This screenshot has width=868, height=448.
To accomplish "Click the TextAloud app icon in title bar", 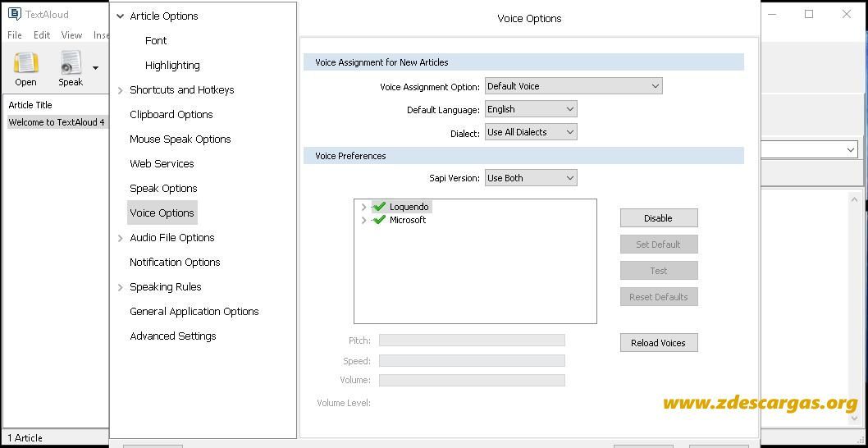I will (15, 15).
